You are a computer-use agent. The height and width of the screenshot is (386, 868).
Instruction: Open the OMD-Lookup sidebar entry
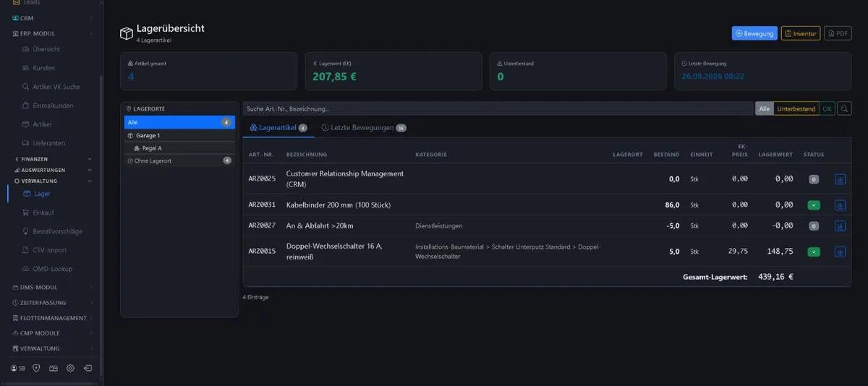click(x=52, y=269)
